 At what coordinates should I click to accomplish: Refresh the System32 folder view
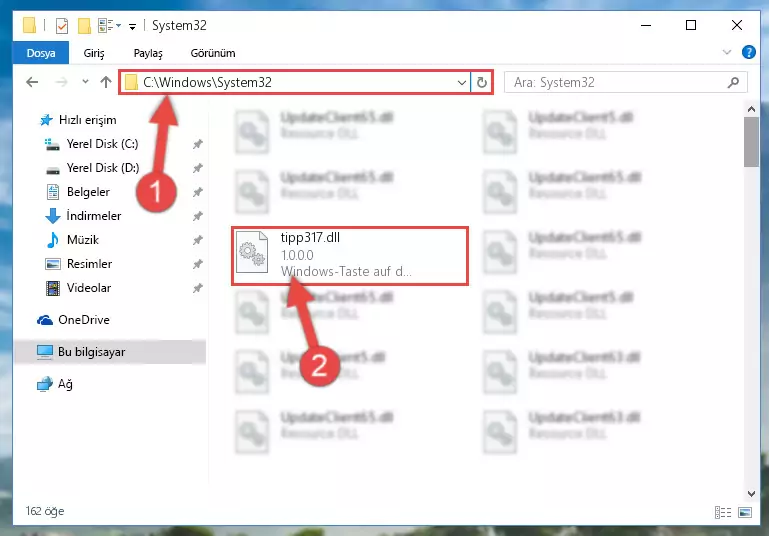pos(482,82)
